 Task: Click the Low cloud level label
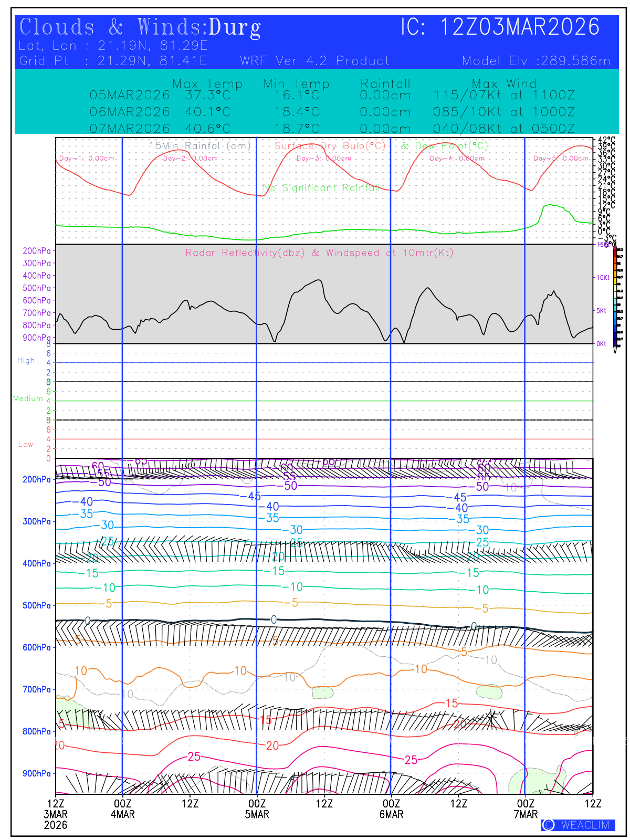pyautogui.click(x=26, y=444)
